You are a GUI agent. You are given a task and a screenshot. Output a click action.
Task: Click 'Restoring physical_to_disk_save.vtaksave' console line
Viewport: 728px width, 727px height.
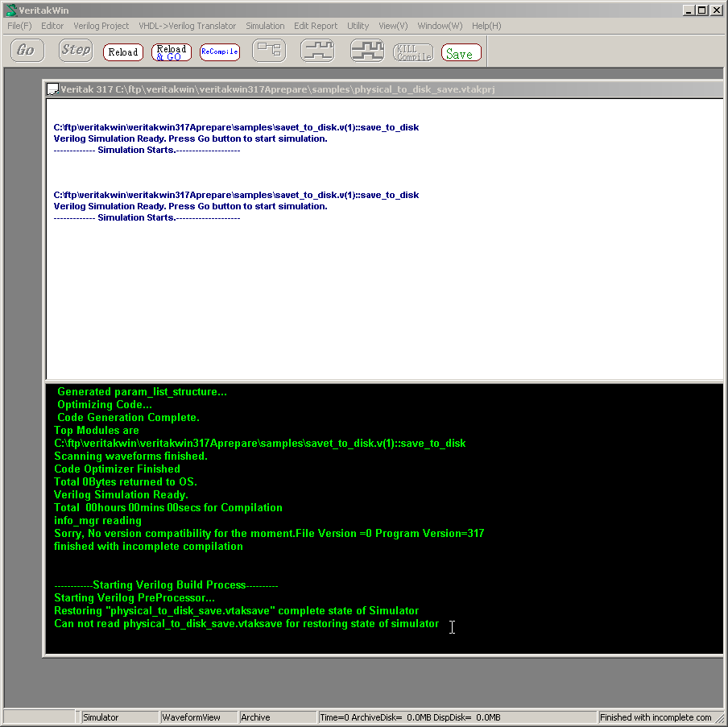[x=236, y=610]
